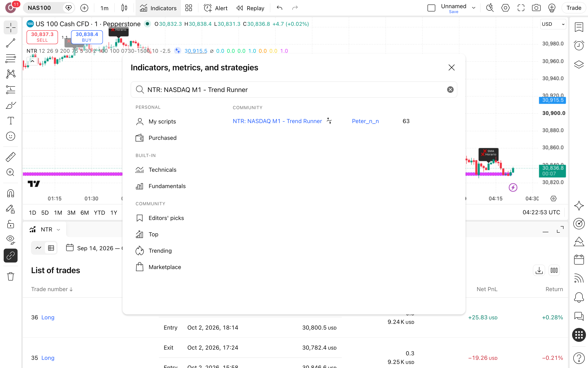This screenshot has height=368, width=588.
Task: Take a chart snapshot with camera icon
Action: 536,8
